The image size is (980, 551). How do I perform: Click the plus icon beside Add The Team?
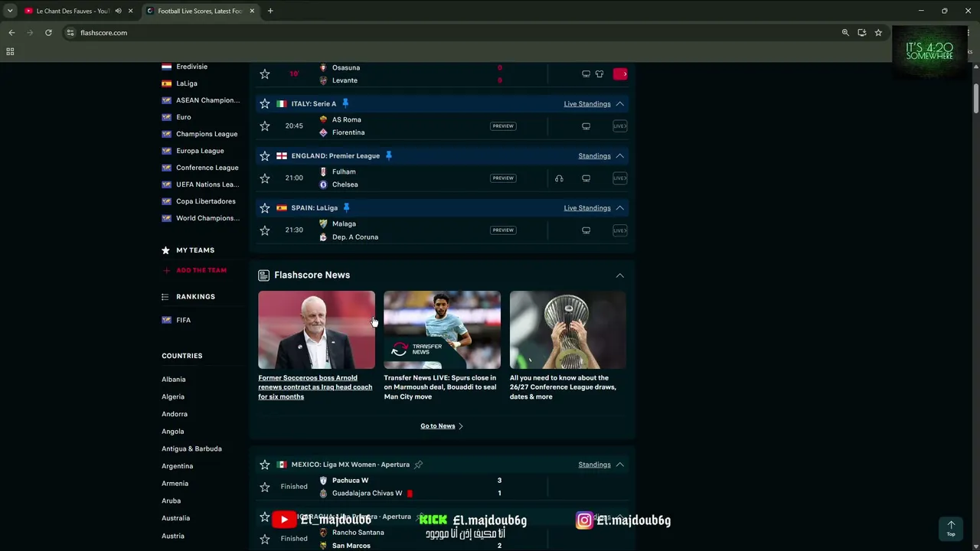point(166,270)
